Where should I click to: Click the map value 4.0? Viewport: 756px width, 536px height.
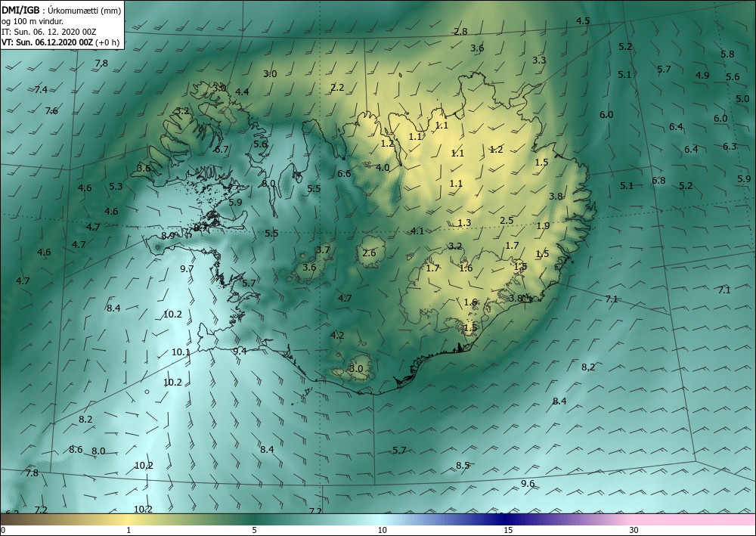click(383, 168)
